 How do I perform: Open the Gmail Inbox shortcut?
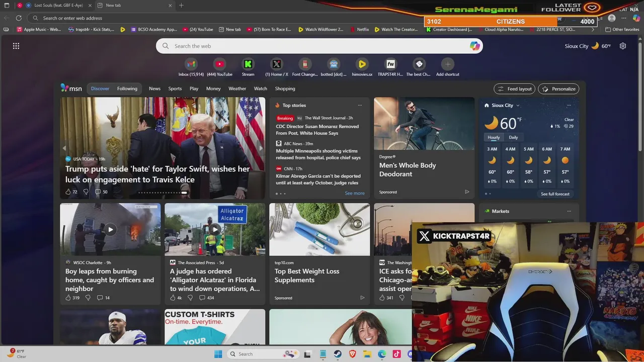click(191, 64)
